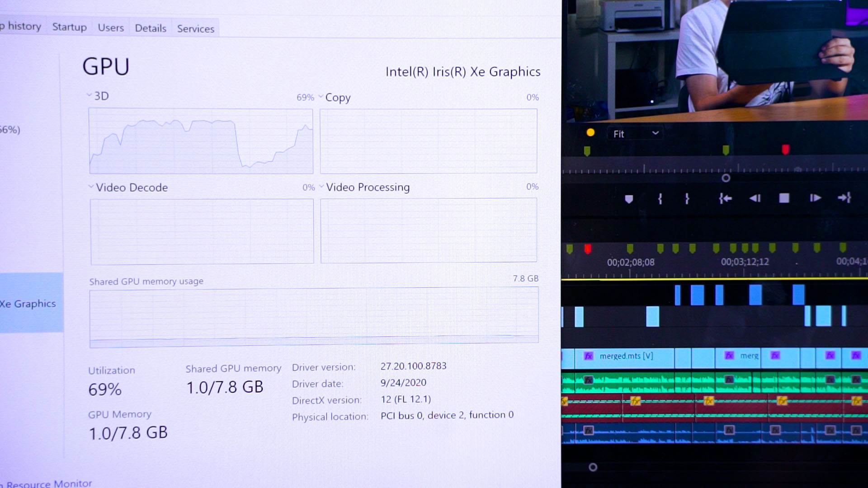Image resolution: width=868 pixels, height=488 pixels.
Task: Click driver version value 27.20.100.8783
Action: pyautogui.click(x=413, y=366)
